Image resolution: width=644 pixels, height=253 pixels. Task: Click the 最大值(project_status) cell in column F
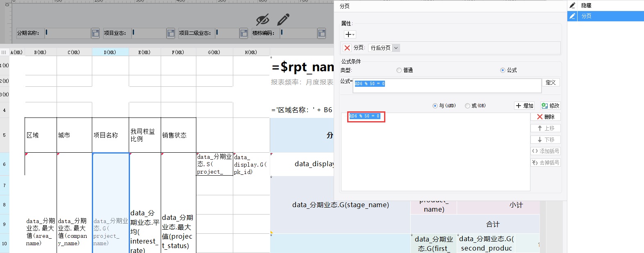[178, 232]
